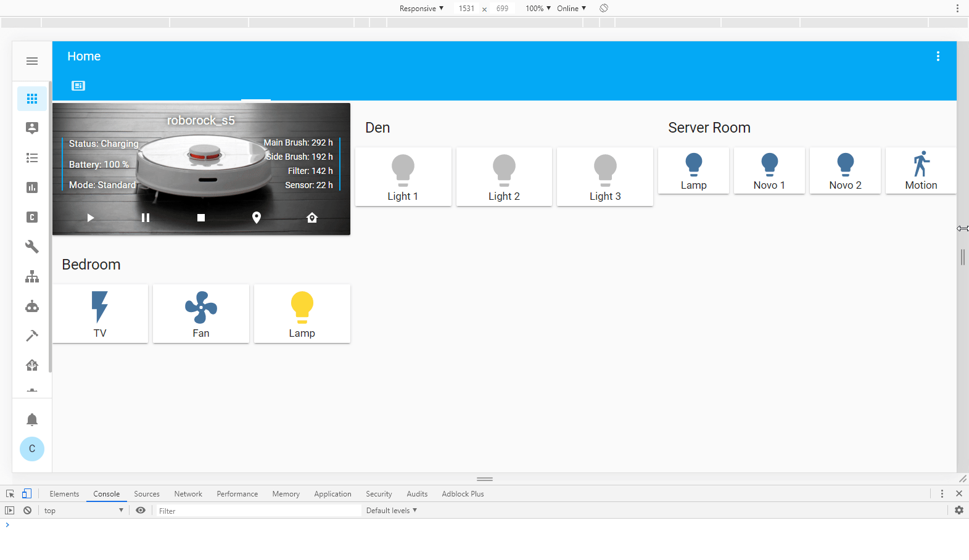Open the wrench icon in sidebar
Image resolution: width=969 pixels, height=560 pixels.
(32, 247)
